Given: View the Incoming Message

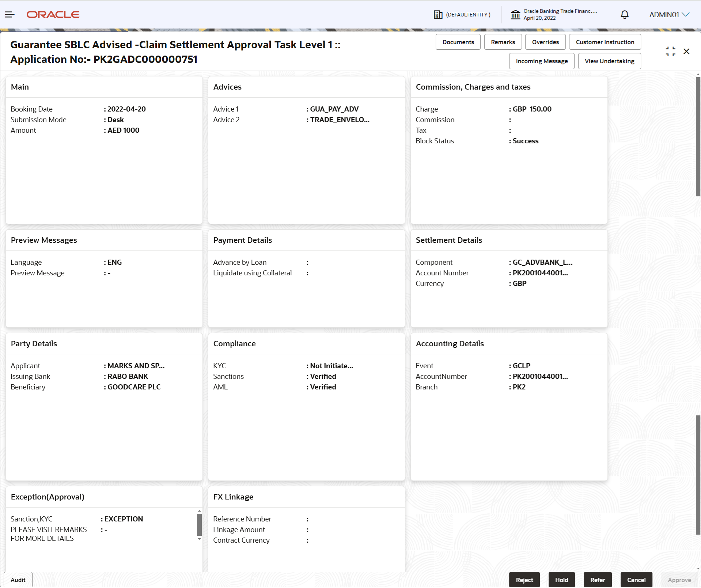Looking at the screenshot, I should tap(542, 61).
